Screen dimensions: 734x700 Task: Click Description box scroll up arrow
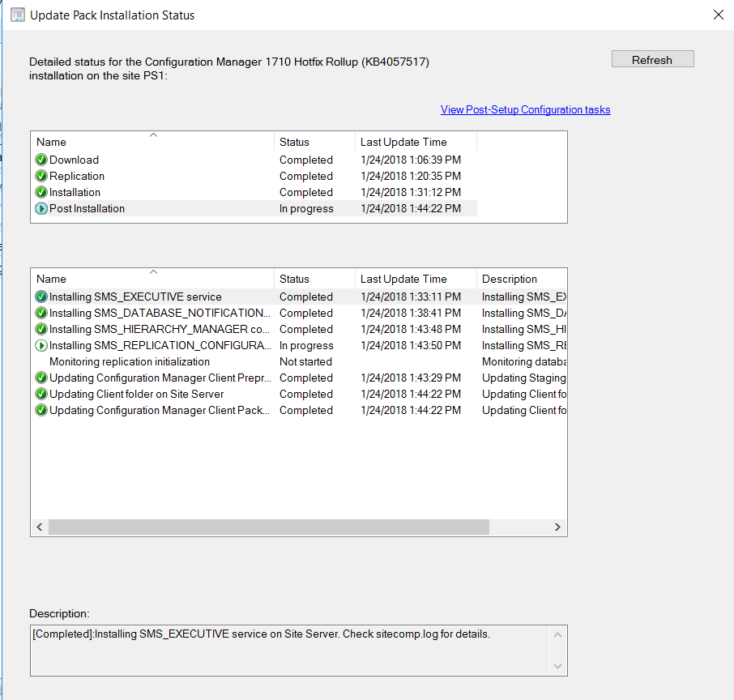coord(557,635)
